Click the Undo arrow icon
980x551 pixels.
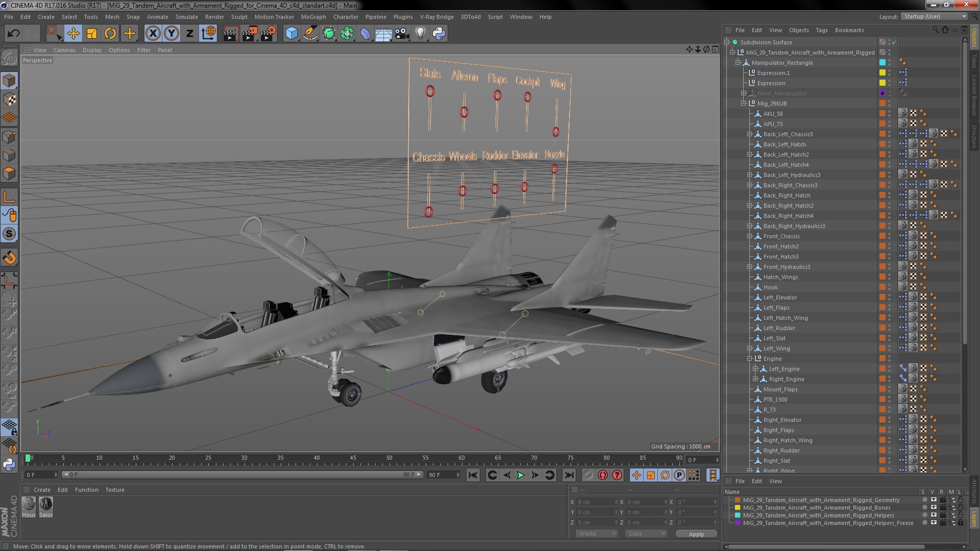[x=14, y=34]
